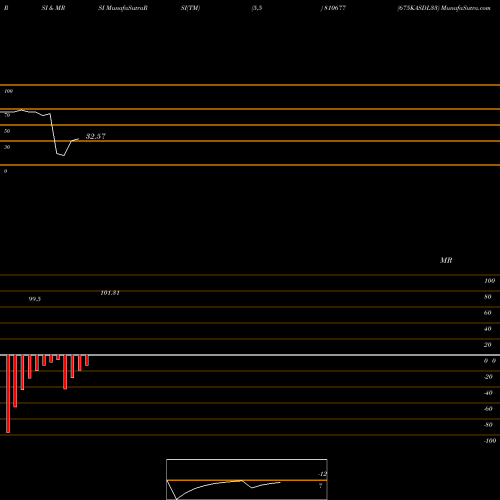Viewport: 500px width, 500px height.
Task: Click the '(3,5' parameter text in header
Action: 257,8
